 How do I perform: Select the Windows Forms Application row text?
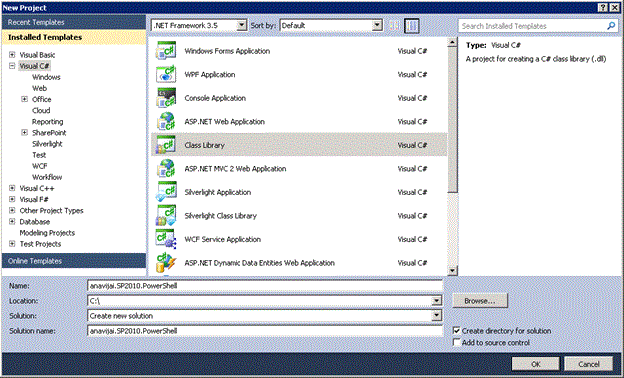[x=227, y=51]
